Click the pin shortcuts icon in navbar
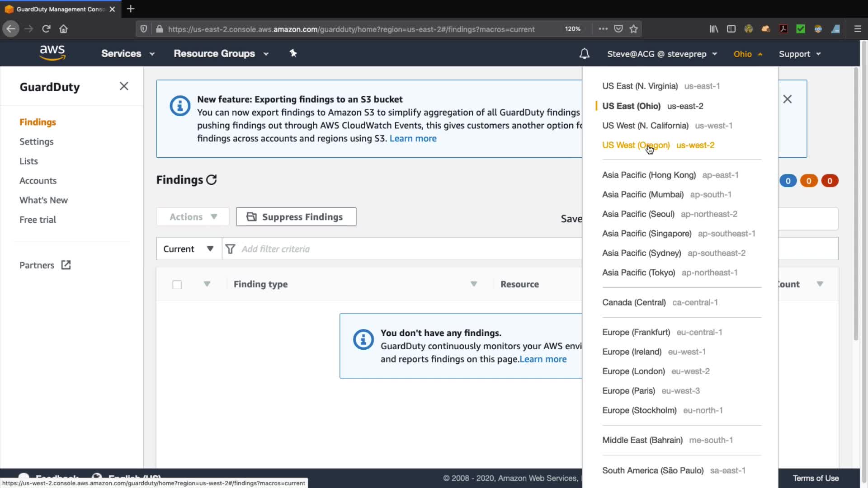Screen dimensions: 868x488 click(x=293, y=53)
